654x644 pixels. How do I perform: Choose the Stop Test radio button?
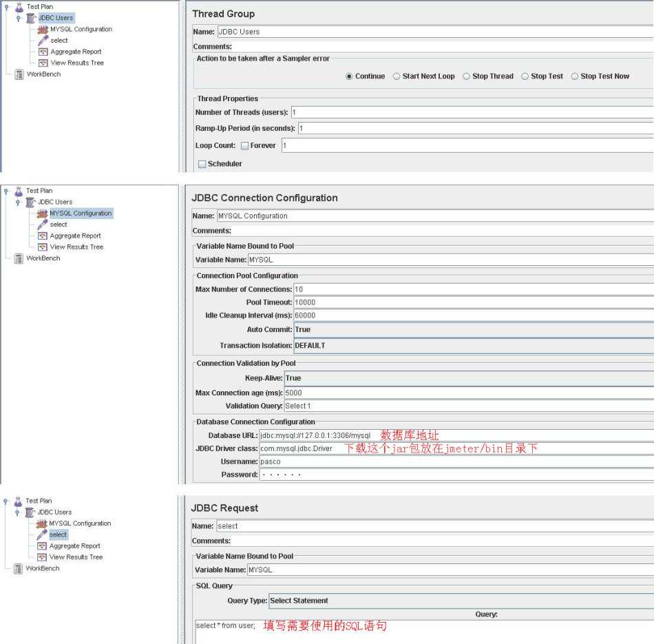click(525, 76)
